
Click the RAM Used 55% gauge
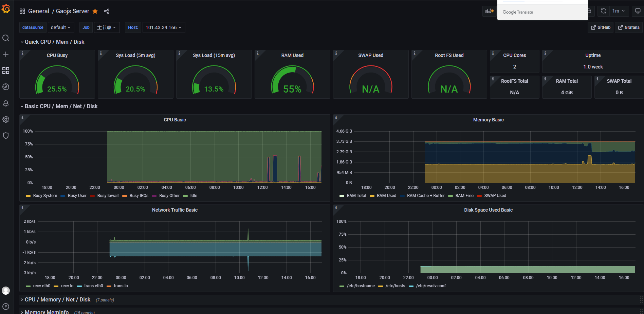[x=292, y=80]
